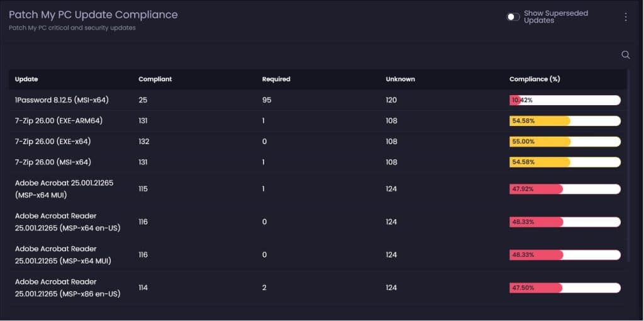Sort by the Unknown column header
This screenshot has width=644, height=321.
[x=400, y=79]
